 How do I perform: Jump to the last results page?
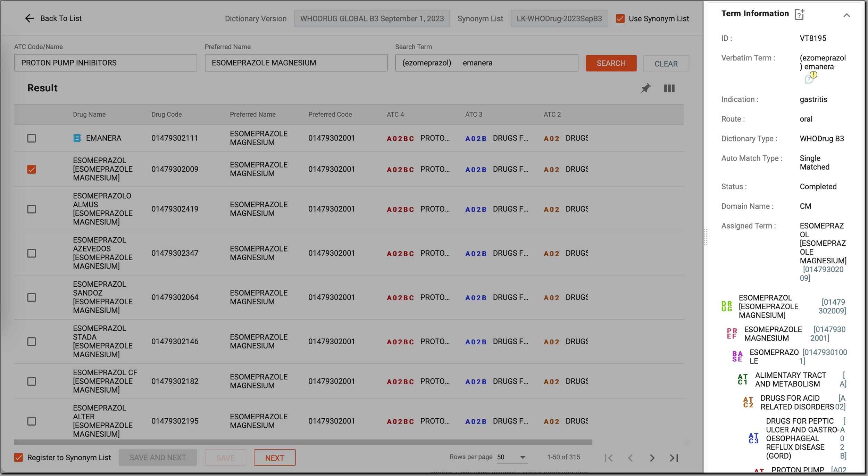(x=674, y=458)
